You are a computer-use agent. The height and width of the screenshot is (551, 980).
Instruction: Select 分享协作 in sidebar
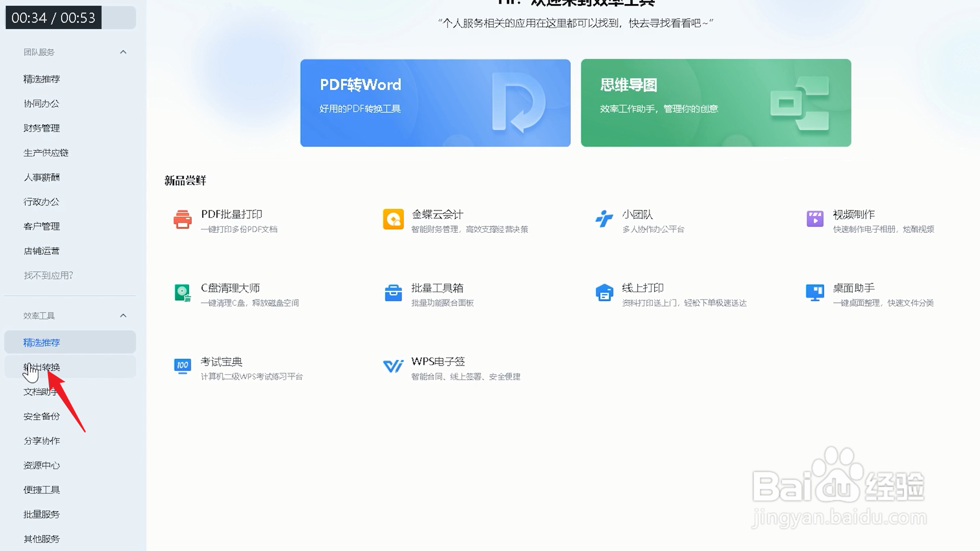click(42, 440)
